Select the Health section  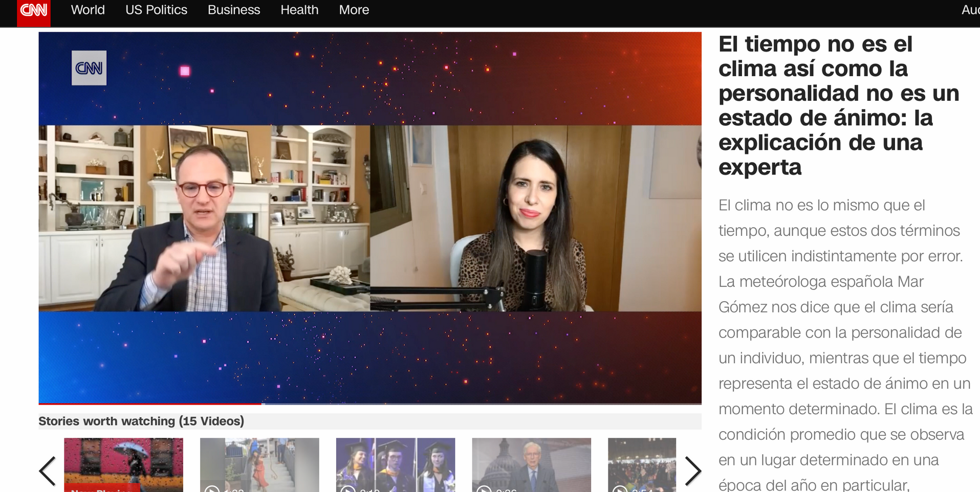tap(299, 10)
